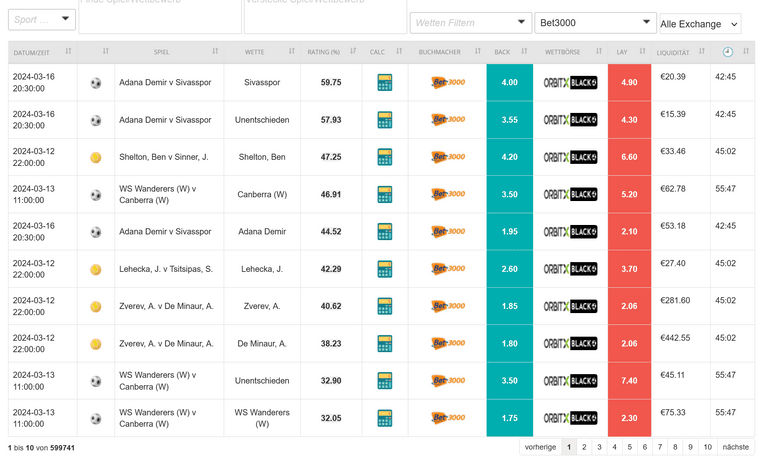Click match Lehecka, J. v Tsitsipas, S.
This screenshot has height=459, width=760.
pyautogui.click(x=166, y=269)
